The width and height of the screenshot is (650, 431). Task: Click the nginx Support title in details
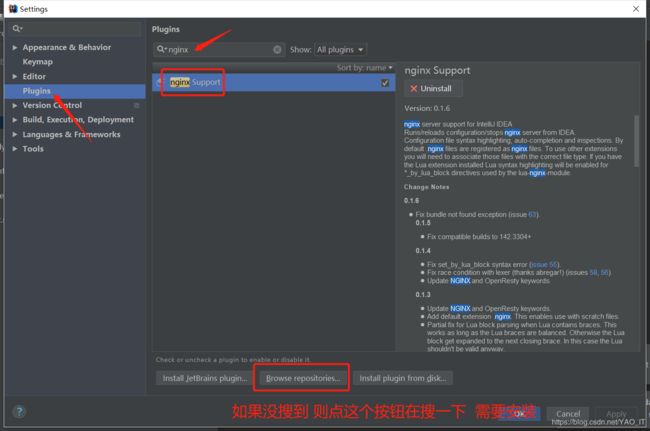(x=437, y=70)
